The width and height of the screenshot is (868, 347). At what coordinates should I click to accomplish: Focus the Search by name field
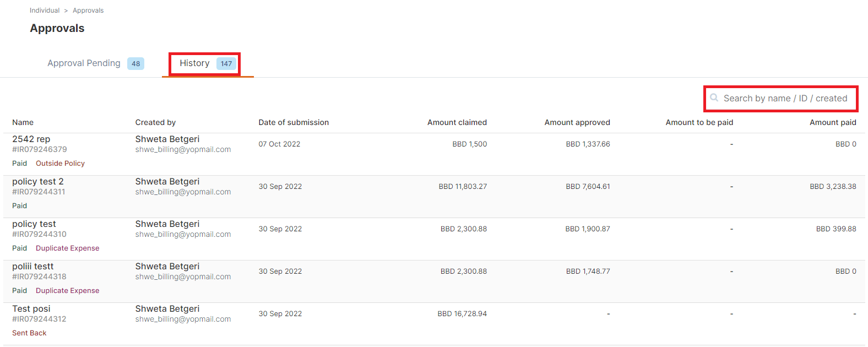[x=781, y=99]
